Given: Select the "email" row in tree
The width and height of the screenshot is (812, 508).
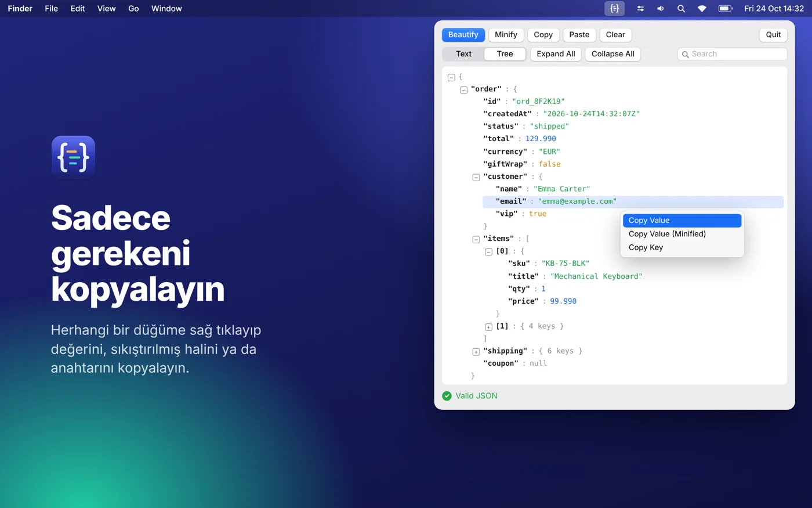Looking at the screenshot, I should [633, 201].
